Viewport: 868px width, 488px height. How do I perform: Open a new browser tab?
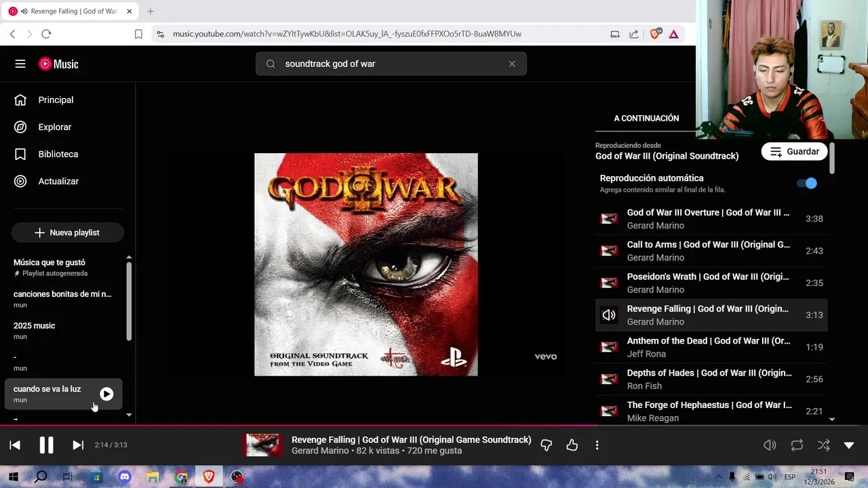click(x=151, y=12)
